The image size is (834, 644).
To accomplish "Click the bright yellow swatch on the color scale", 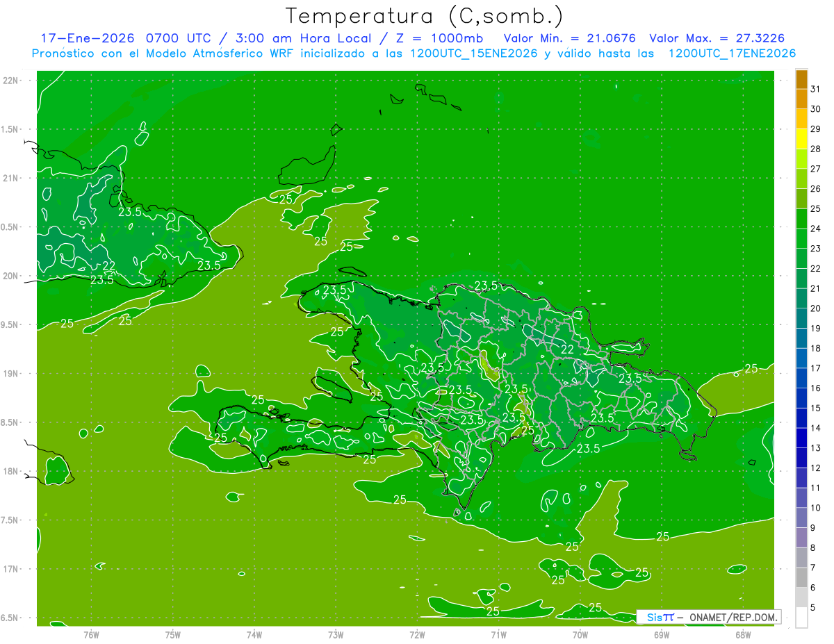I will (801, 138).
